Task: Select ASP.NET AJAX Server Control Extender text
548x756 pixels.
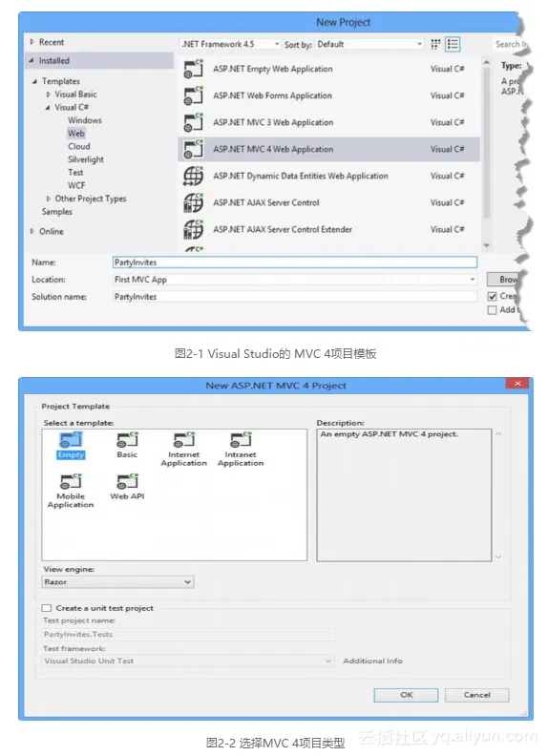Action: [283, 229]
